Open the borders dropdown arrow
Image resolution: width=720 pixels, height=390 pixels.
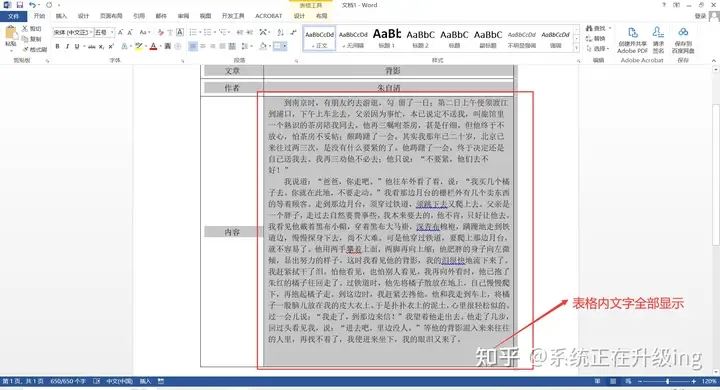click(285, 46)
